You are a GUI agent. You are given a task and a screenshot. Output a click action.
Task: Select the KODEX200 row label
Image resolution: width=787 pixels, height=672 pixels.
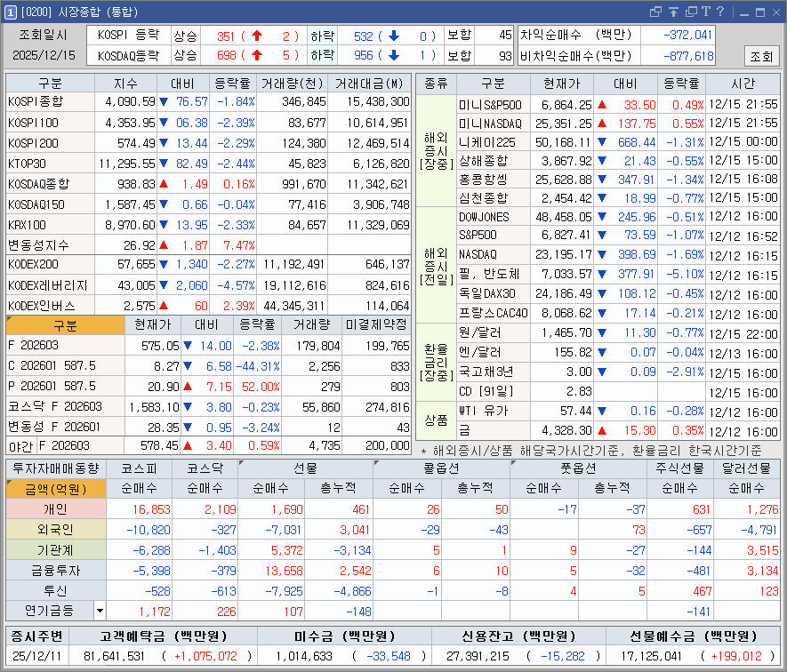pyautogui.click(x=50, y=265)
